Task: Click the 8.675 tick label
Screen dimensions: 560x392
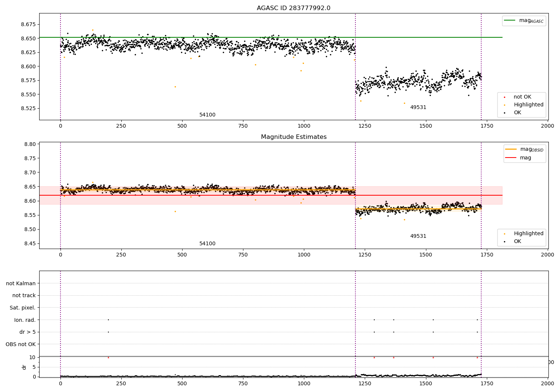Action: [28, 24]
